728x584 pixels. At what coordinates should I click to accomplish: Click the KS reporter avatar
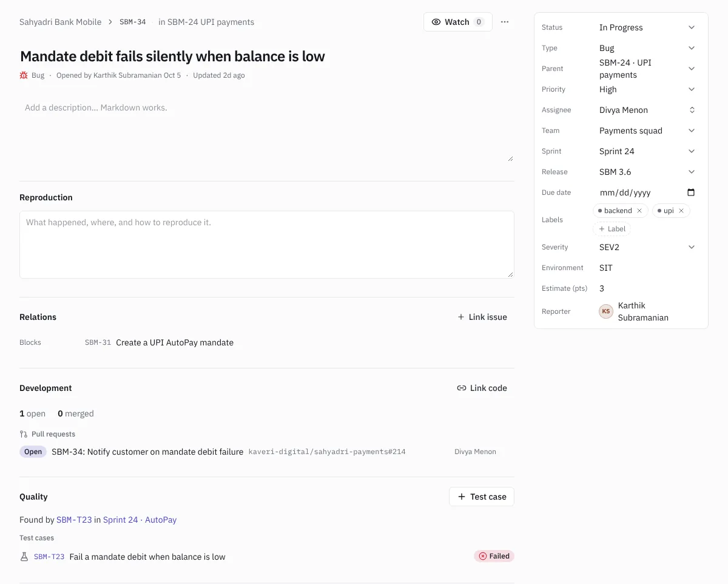(606, 311)
